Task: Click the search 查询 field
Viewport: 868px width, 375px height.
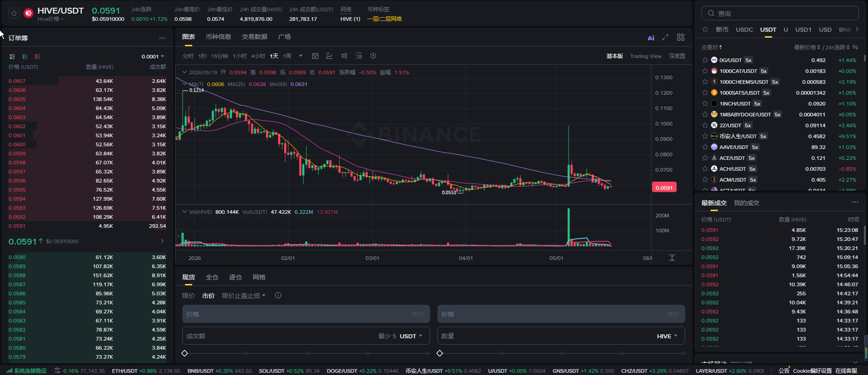Action: click(x=780, y=13)
